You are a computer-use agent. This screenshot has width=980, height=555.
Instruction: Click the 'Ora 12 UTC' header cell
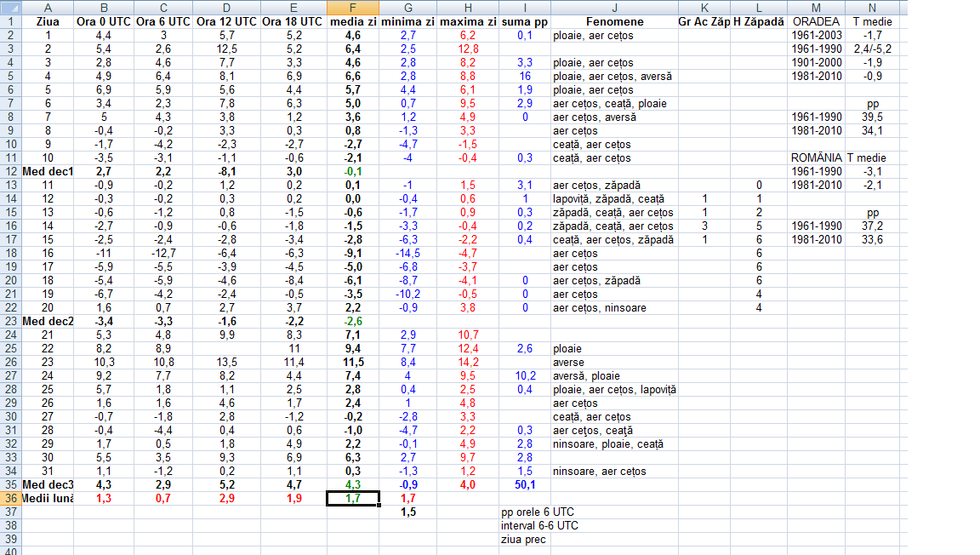(226, 22)
